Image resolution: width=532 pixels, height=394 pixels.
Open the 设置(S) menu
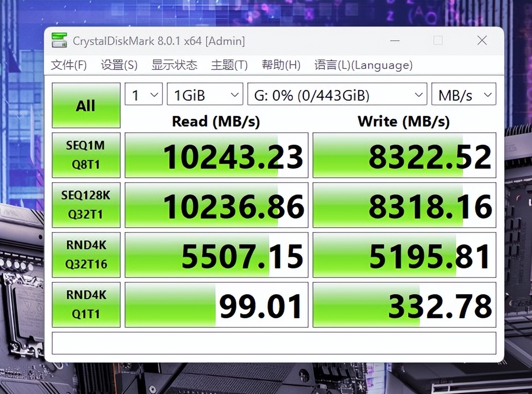coord(119,65)
